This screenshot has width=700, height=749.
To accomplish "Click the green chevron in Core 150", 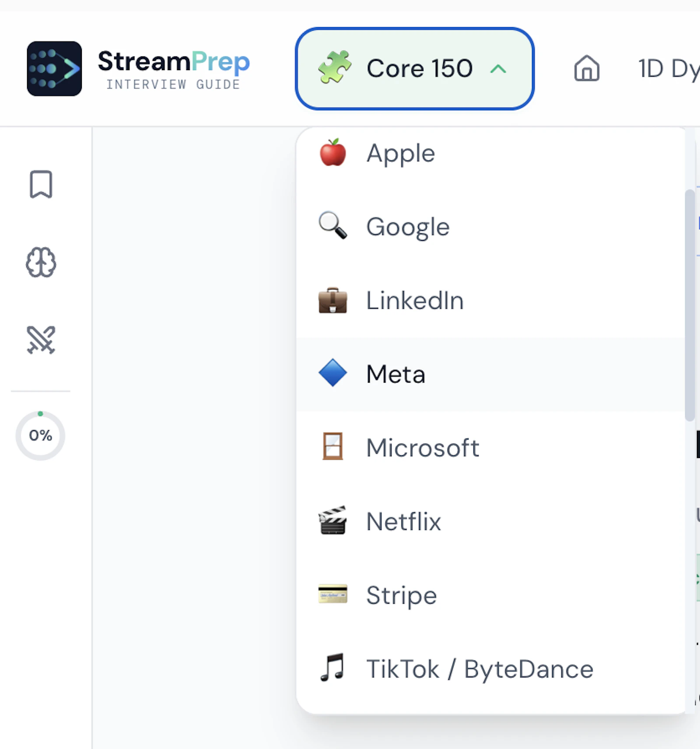I will tap(498, 69).
